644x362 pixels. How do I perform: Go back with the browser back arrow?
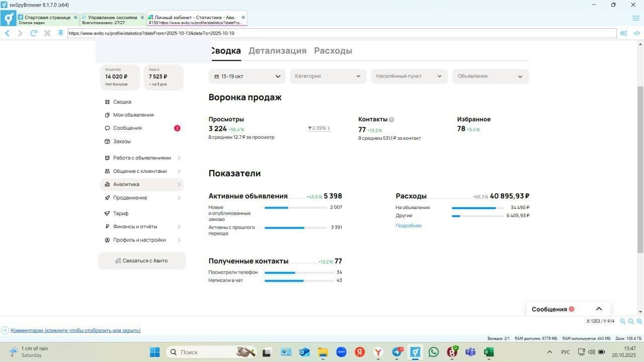pyautogui.click(x=7, y=33)
